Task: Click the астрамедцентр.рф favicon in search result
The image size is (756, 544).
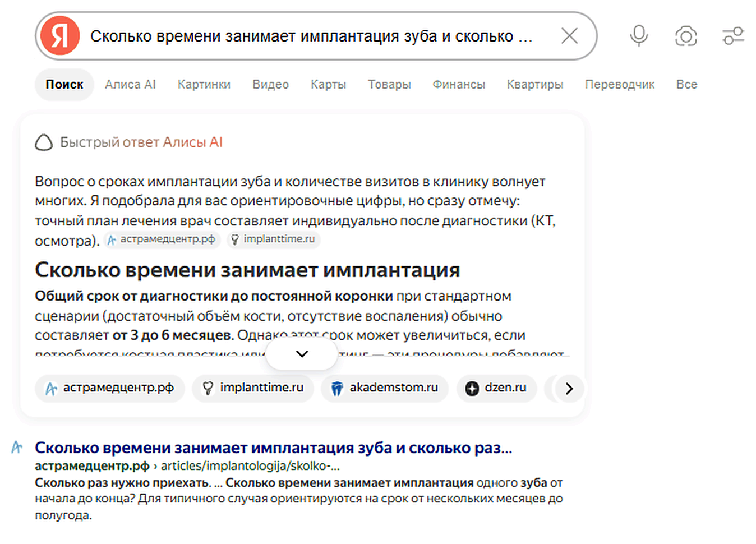Action: tap(17, 447)
